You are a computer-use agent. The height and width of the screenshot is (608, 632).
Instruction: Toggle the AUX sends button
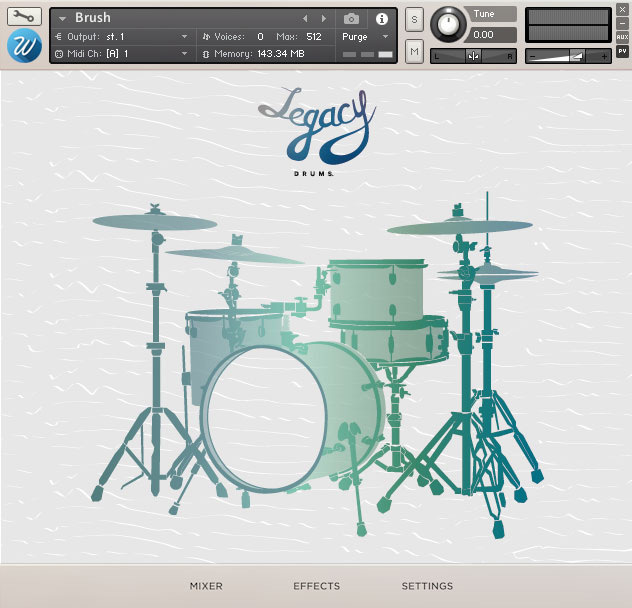tap(622, 36)
